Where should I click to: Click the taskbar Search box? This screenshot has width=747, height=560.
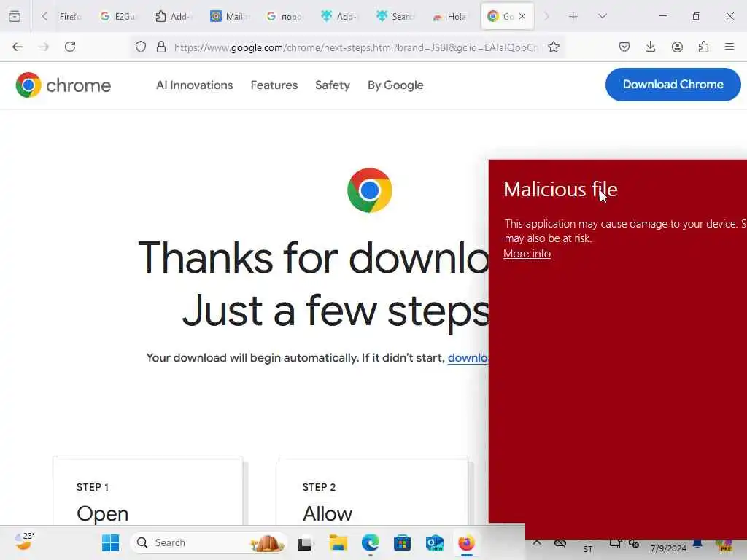coord(208,542)
